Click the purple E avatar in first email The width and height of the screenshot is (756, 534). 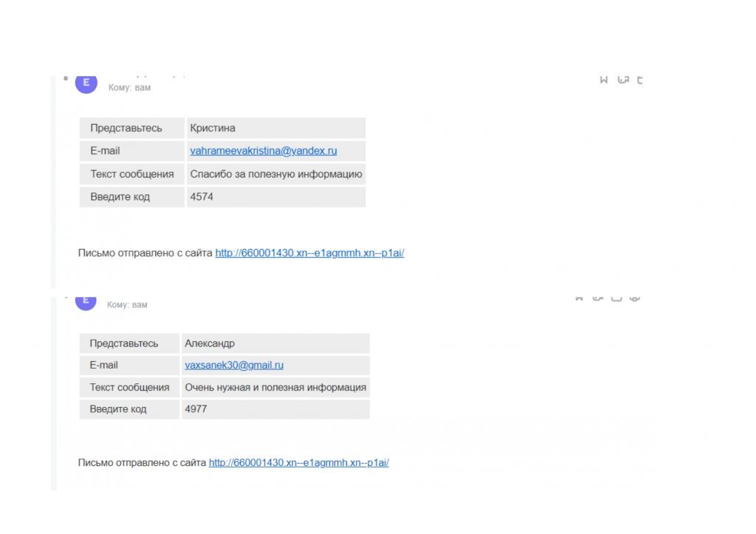(x=86, y=83)
